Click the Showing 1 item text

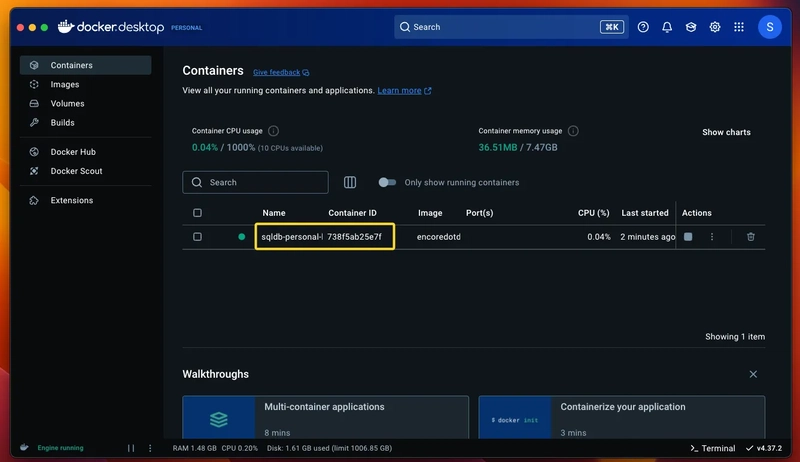tap(735, 337)
